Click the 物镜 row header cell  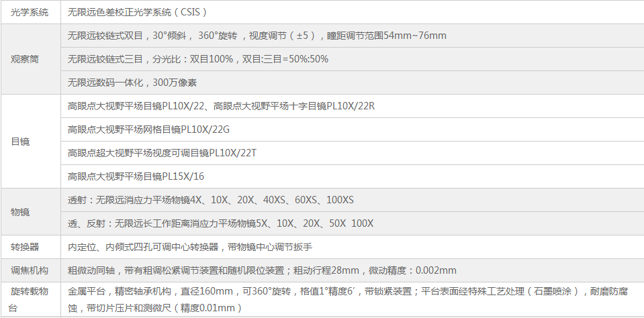pos(30,212)
